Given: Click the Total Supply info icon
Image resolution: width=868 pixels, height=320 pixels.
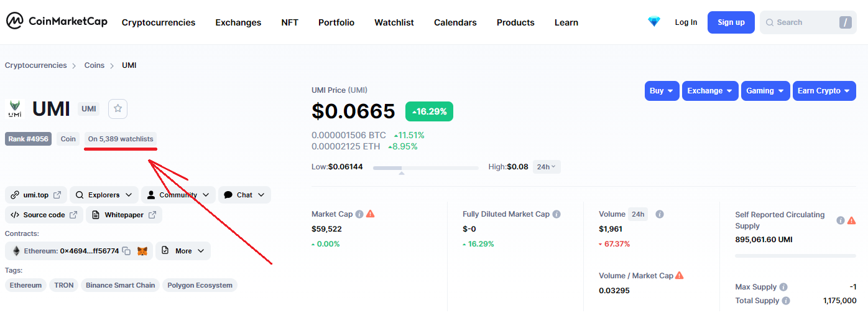Looking at the screenshot, I should pos(786,301).
